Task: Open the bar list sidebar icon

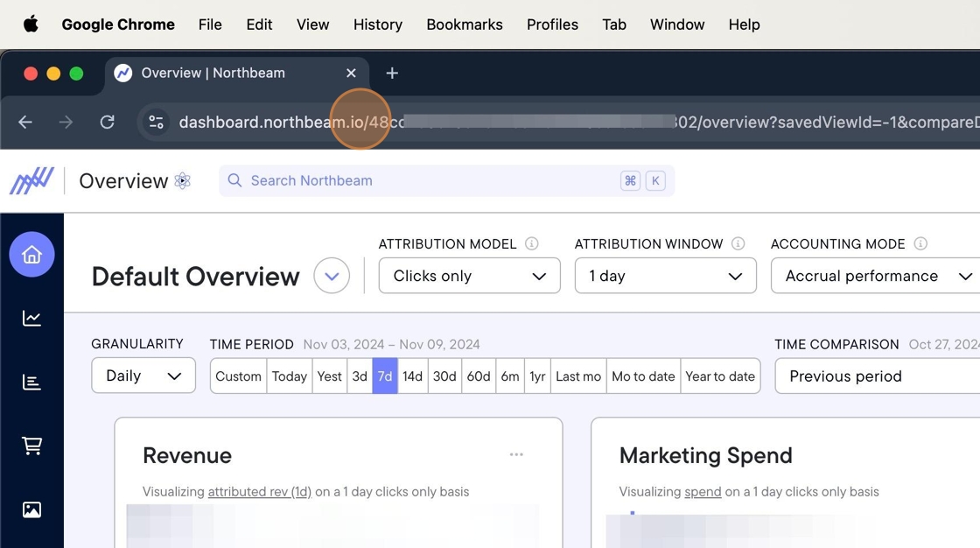Action: [31, 382]
